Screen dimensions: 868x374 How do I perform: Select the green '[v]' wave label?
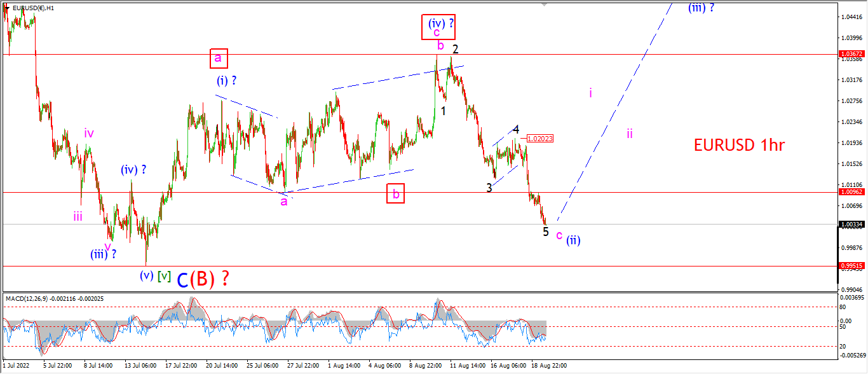[x=164, y=275]
